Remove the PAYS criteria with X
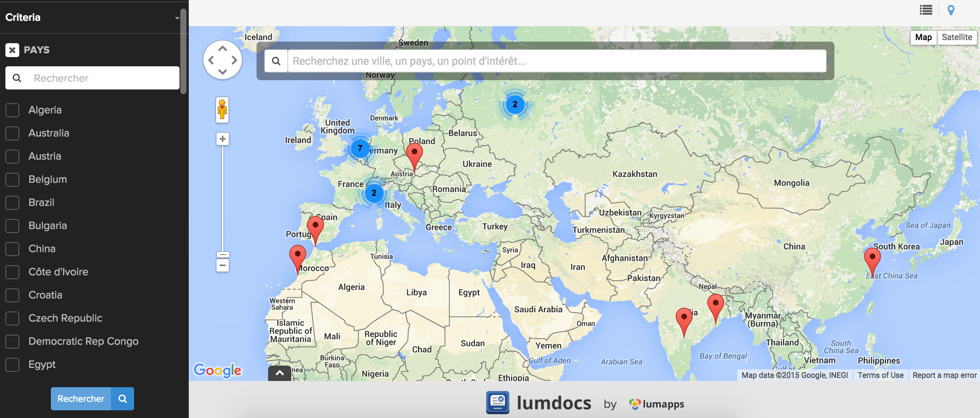Viewport: 980px width, 418px height. 12,50
